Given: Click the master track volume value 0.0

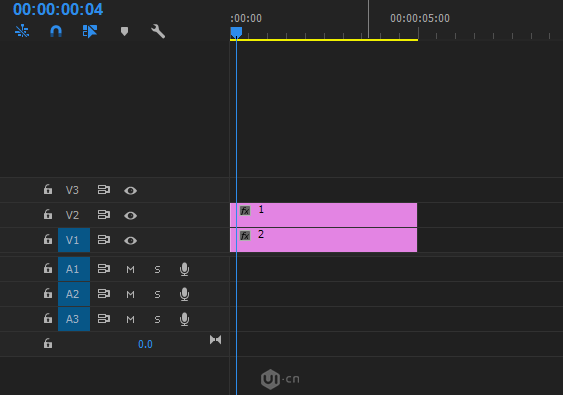Looking at the screenshot, I should point(145,344).
